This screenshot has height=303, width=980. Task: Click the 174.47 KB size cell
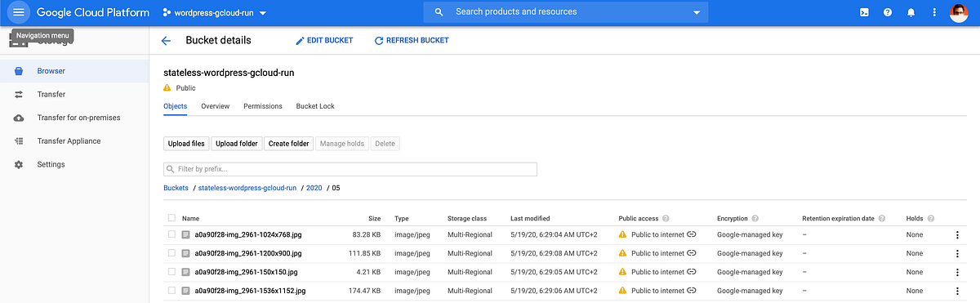coord(364,291)
